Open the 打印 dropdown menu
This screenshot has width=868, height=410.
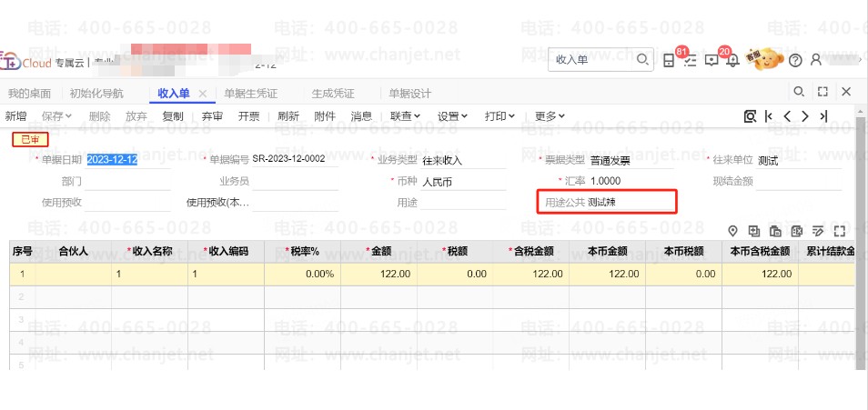coord(500,116)
